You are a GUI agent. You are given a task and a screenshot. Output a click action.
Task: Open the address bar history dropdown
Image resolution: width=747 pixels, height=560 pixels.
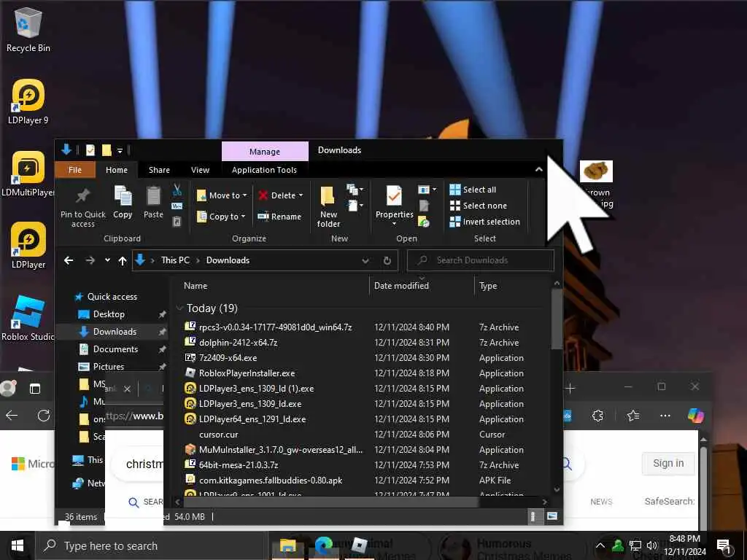point(365,260)
